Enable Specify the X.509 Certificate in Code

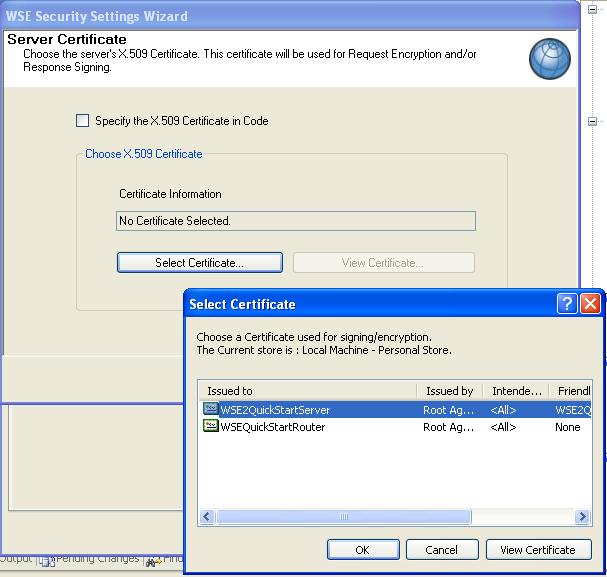coord(82,120)
